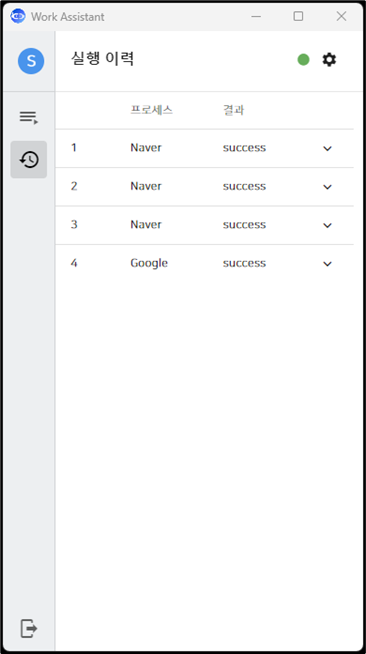This screenshot has width=366, height=654.
Task: Expand row 1 Naver details chevron
Action: [327, 148]
